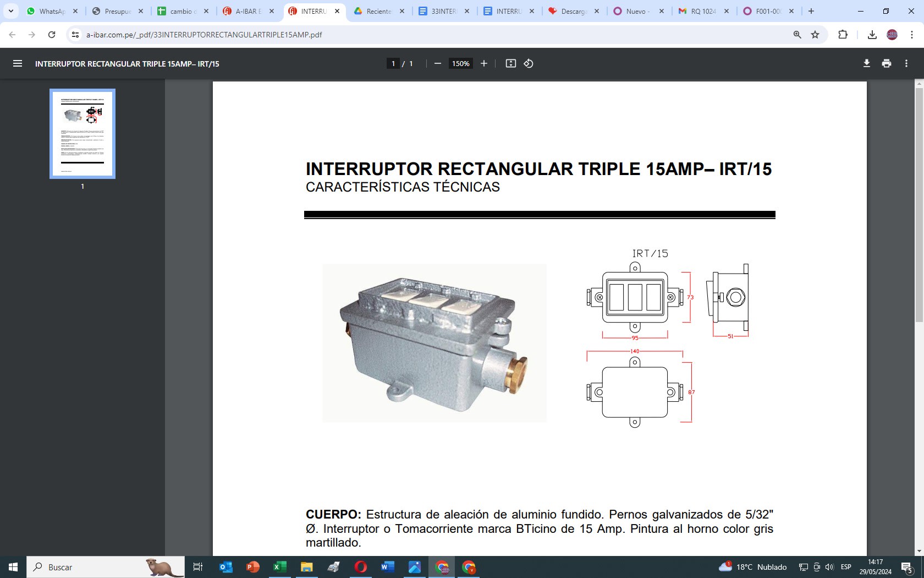The width and height of the screenshot is (924, 578).
Task: Launch Excel from the taskbar
Action: pyautogui.click(x=279, y=567)
